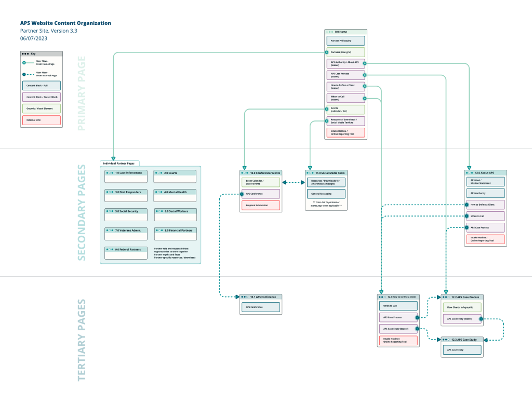The image size is (532, 404).
Task: Select the User Flow From Internal Page icon in Key
Action: pyautogui.click(x=24, y=74)
